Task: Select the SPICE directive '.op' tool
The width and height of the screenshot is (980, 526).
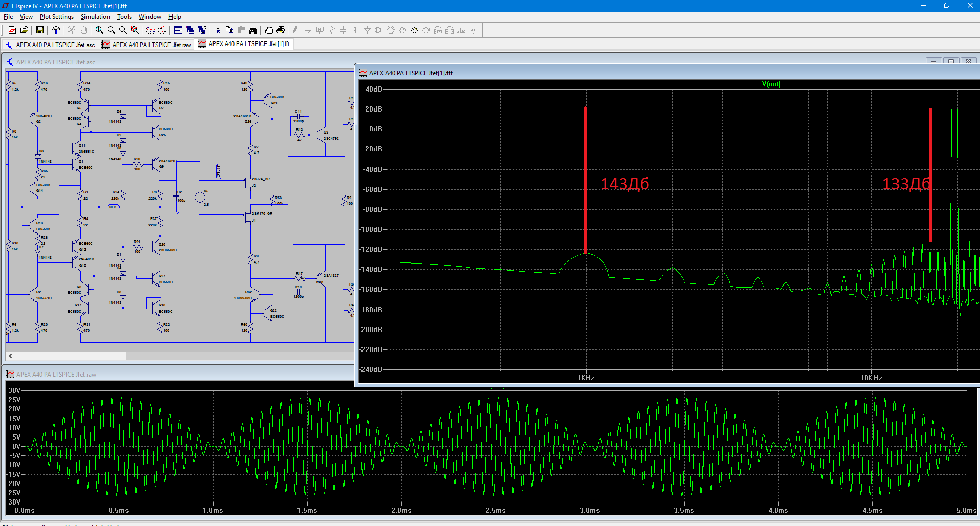Action: [x=473, y=30]
